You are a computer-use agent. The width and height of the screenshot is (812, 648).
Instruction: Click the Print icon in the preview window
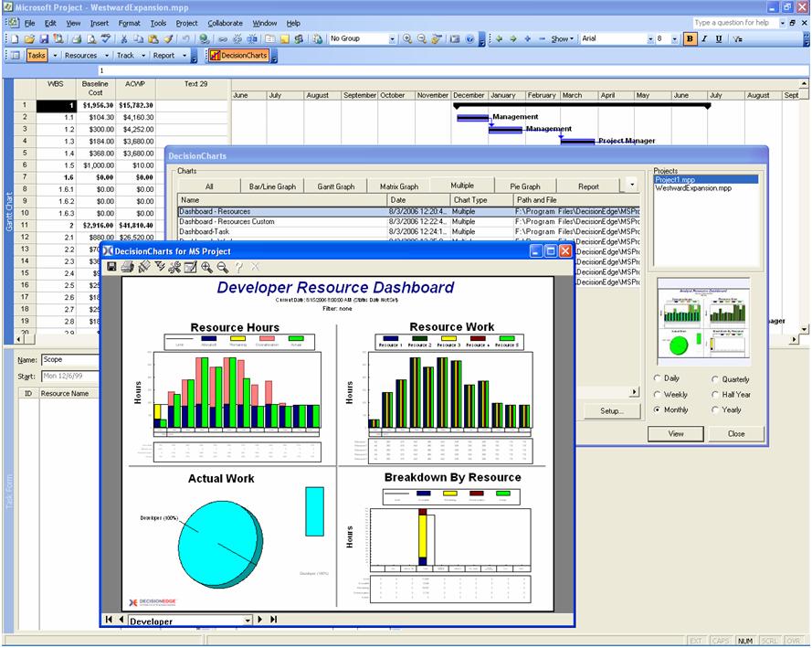coord(129,267)
